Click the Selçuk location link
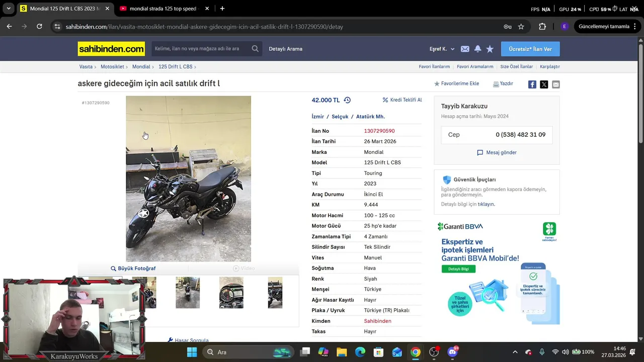 340,117
